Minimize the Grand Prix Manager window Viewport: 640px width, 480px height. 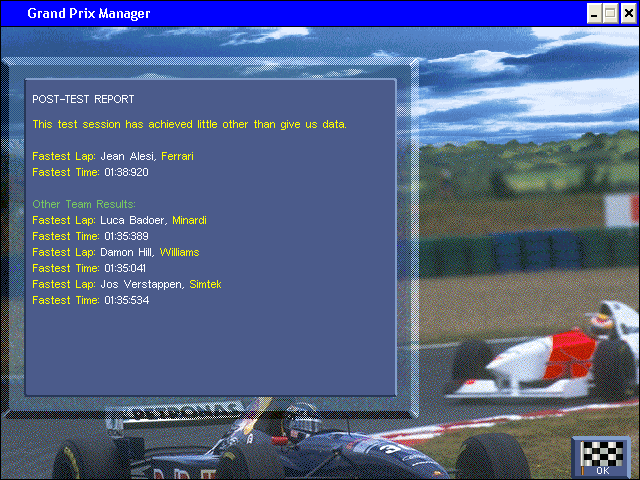pyautogui.click(x=594, y=13)
